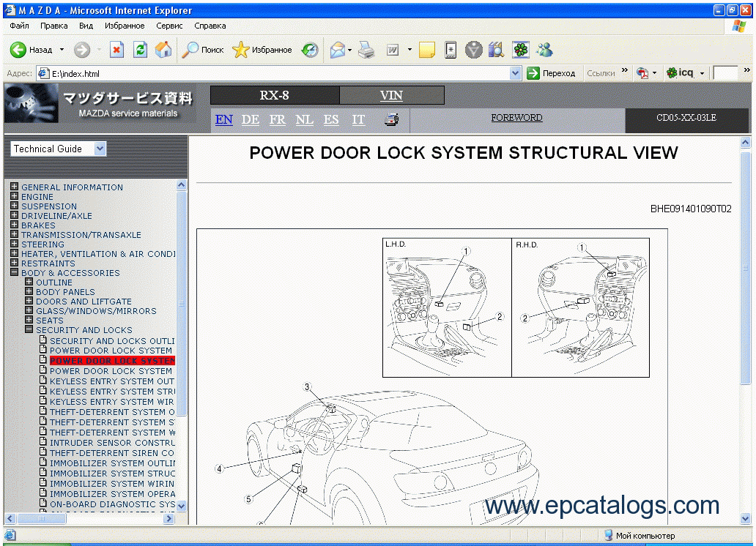Open the Поиск search tool
Screen dimensions: 756x546
pyautogui.click(x=202, y=50)
